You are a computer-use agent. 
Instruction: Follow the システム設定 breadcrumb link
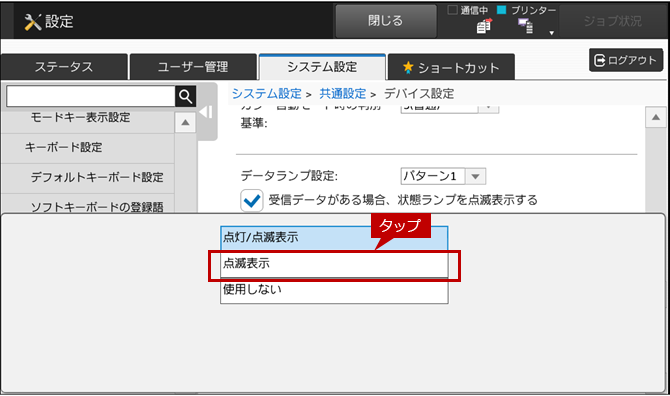coord(267,94)
